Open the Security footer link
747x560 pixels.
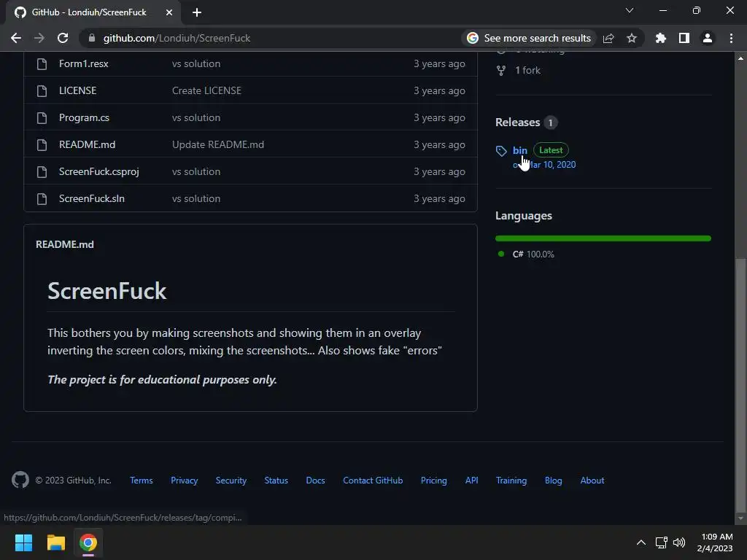coord(231,481)
